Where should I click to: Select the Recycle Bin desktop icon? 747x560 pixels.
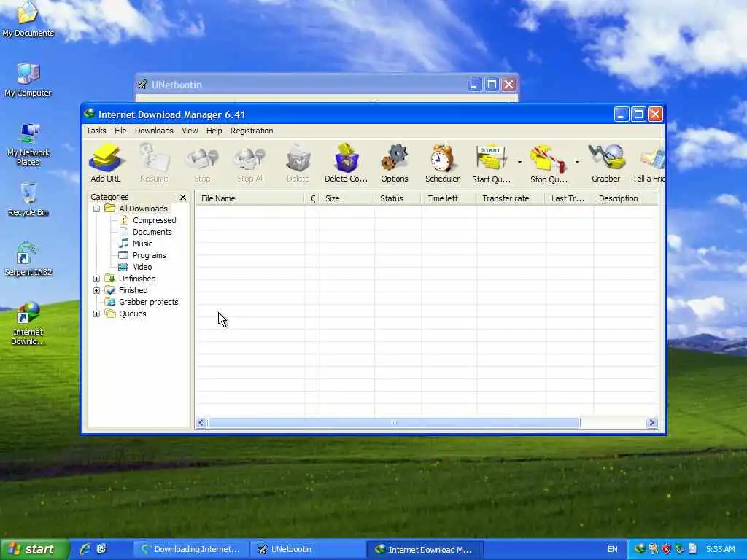pyautogui.click(x=28, y=200)
